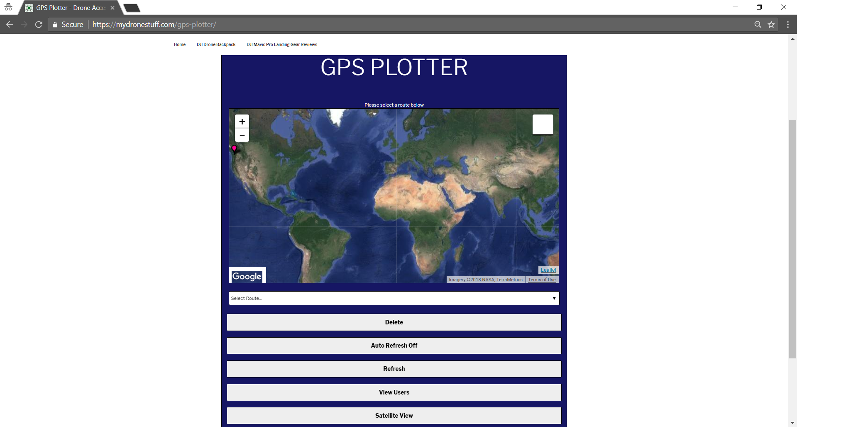Zoom out on the map
The image size is (868, 448).
242,135
